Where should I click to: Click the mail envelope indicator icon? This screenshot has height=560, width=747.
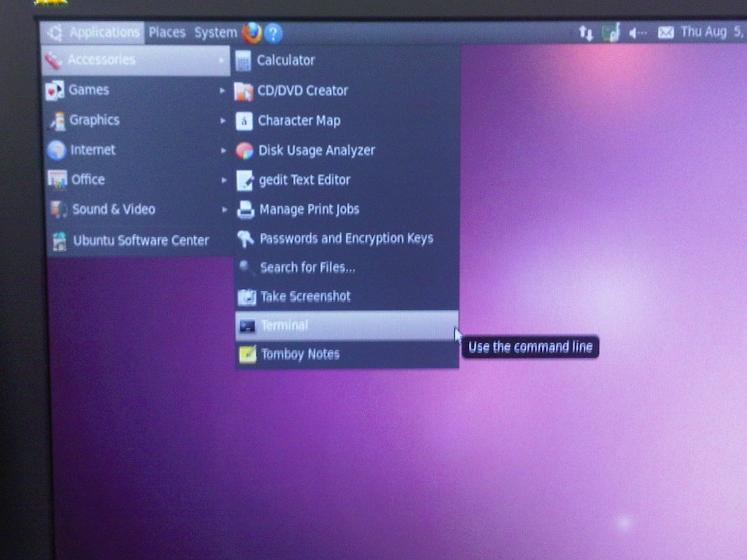(x=666, y=33)
